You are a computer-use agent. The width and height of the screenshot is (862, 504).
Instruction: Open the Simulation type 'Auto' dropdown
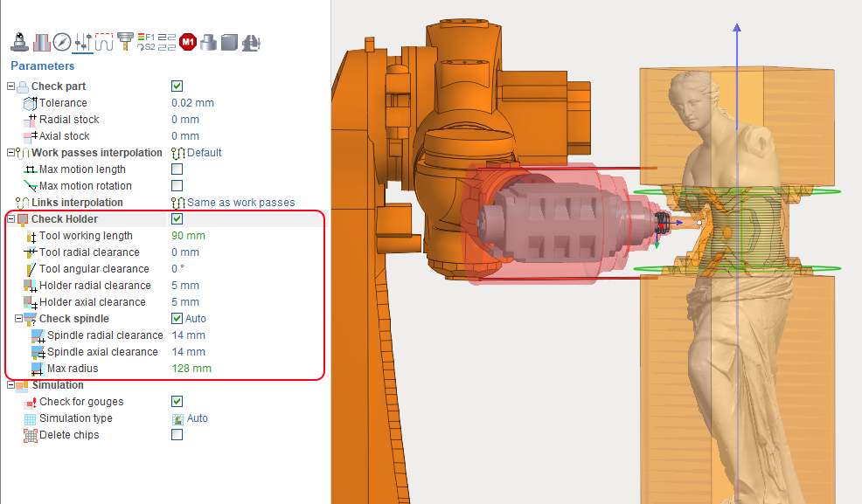click(x=191, y=418)
